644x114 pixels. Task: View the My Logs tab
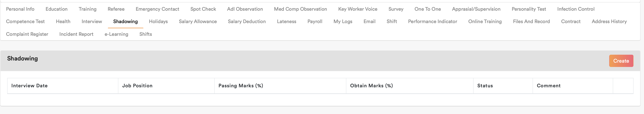(x=343, y=22)
